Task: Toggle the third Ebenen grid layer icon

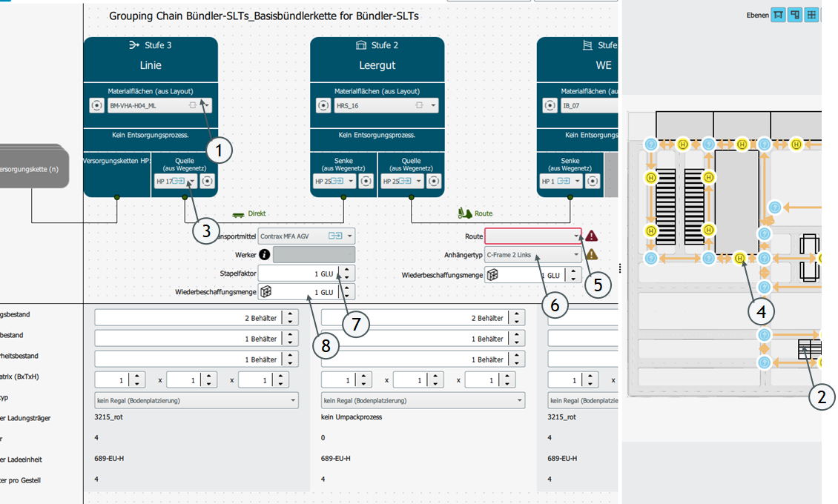Action: 812,15
